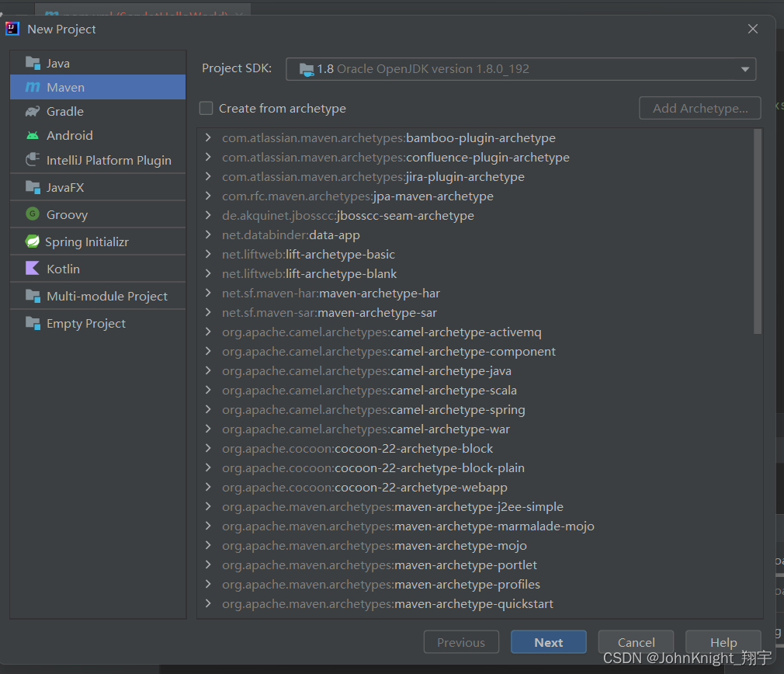Select Gradle project type
The image size is (784, 674).
point(98,111)
